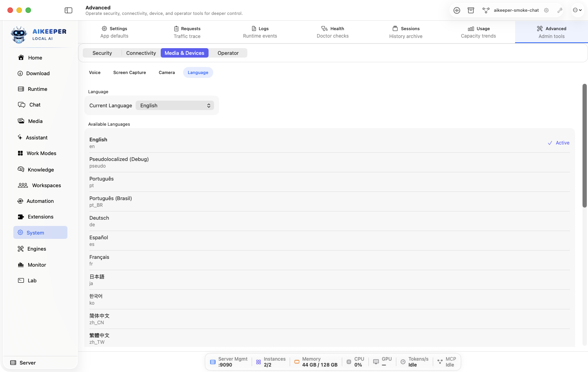The image size is (588, 372).
Task: Open Runtime in the sidebar
Action: pos(40,89)
